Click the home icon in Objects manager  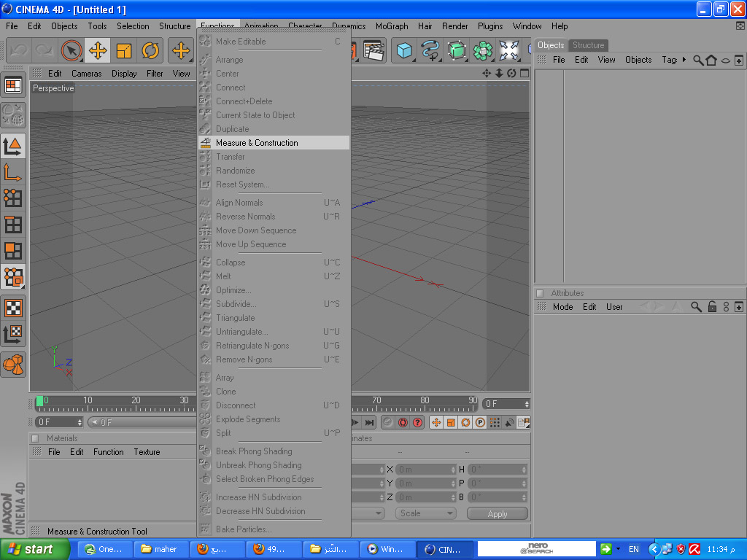711,60
